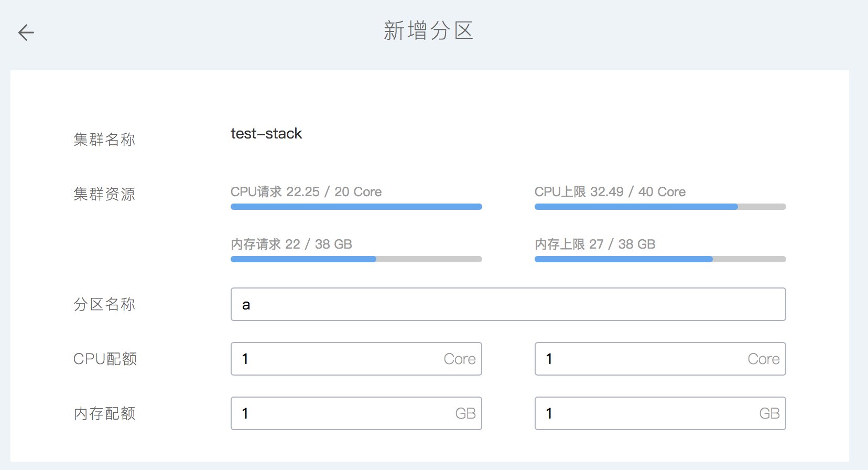Click the CPU请求 progress bar
This screenshot has height=470, width=868.
coord(356,207)
